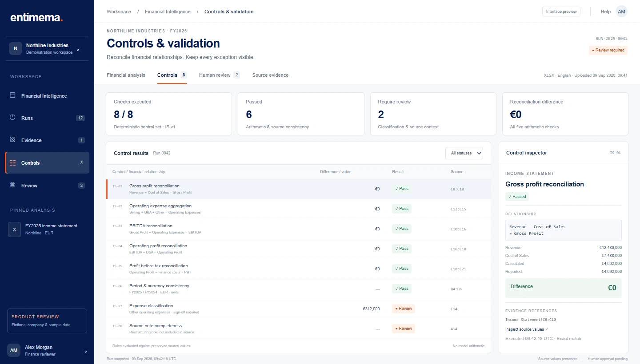Click the X file icon for FY2025 income statement

pyautogui.click(x=14, y=229)
